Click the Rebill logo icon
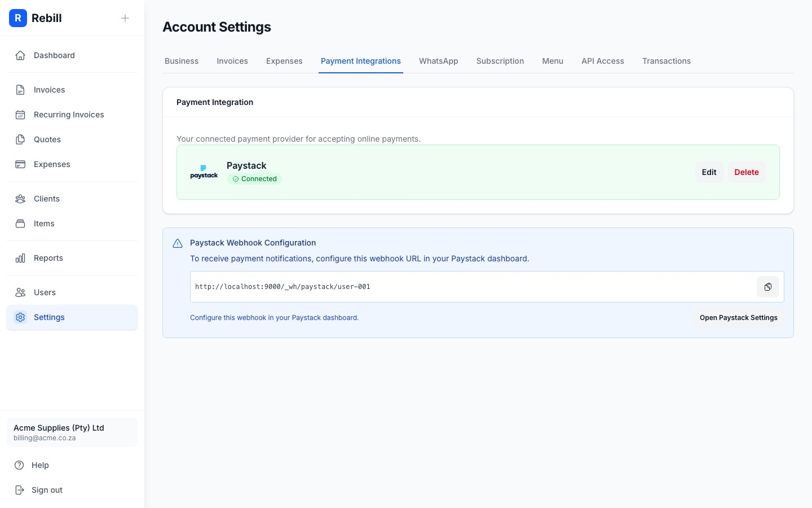 [18, 18]
